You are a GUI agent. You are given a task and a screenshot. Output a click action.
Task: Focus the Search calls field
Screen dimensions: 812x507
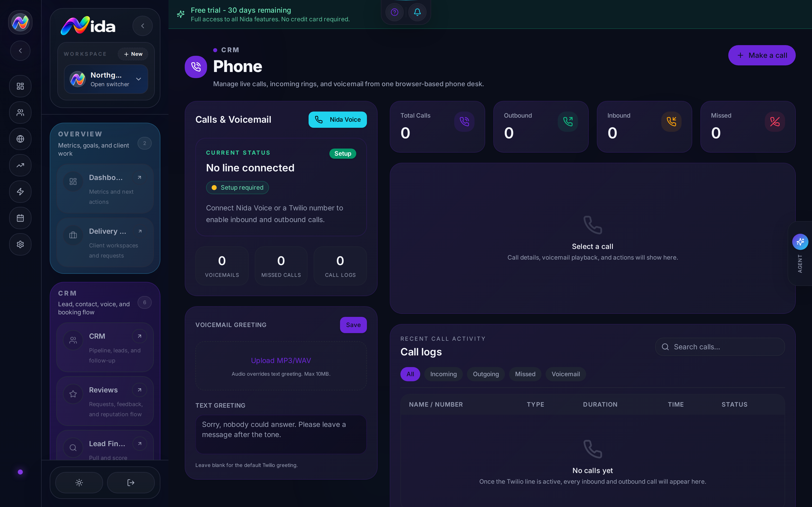pos(720,347)
